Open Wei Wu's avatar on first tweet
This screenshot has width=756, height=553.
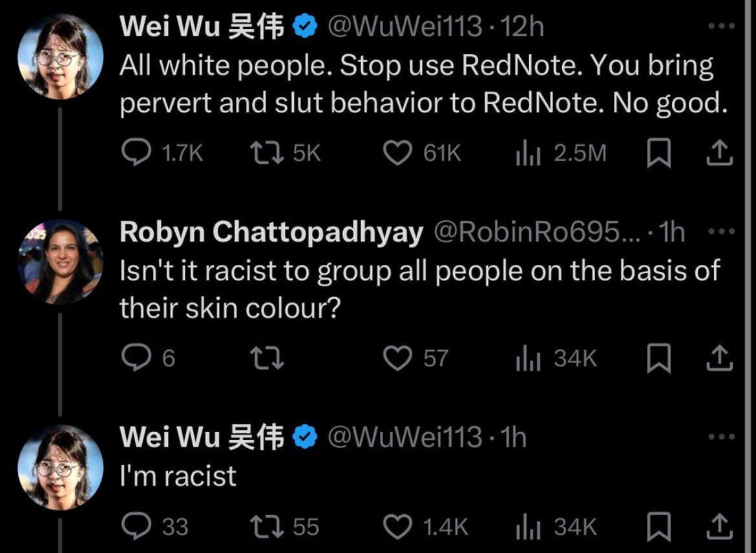tap(61, 57)
